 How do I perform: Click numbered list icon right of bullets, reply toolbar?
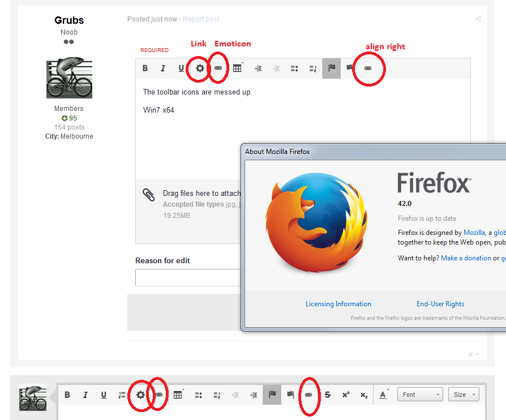click(217, 395)
